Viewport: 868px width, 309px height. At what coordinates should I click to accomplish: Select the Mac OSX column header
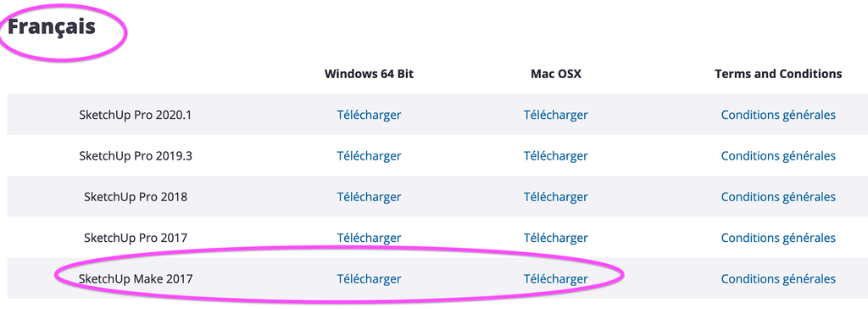[556, 74]
